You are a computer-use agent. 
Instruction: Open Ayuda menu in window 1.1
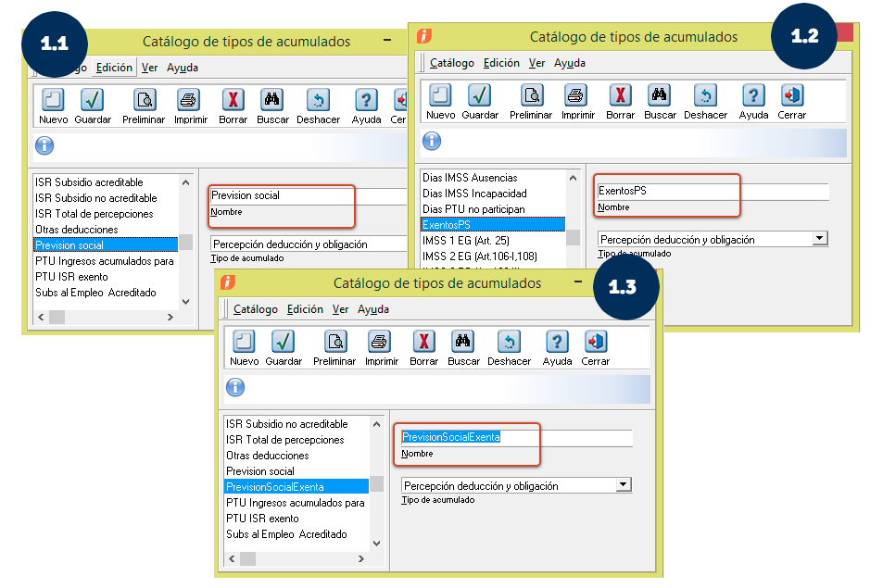tap(183, 68)
